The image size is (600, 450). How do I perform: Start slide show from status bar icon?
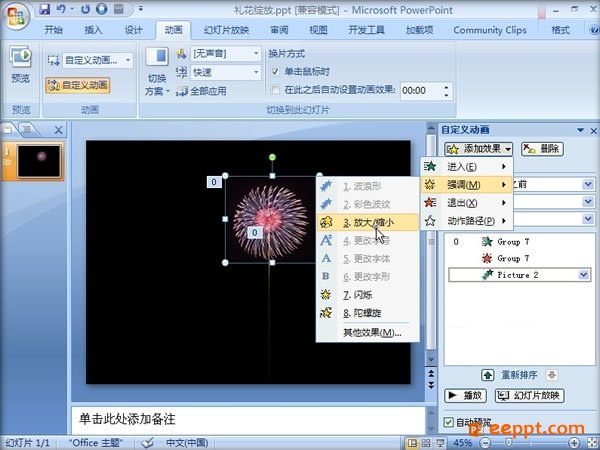(440, 443)
